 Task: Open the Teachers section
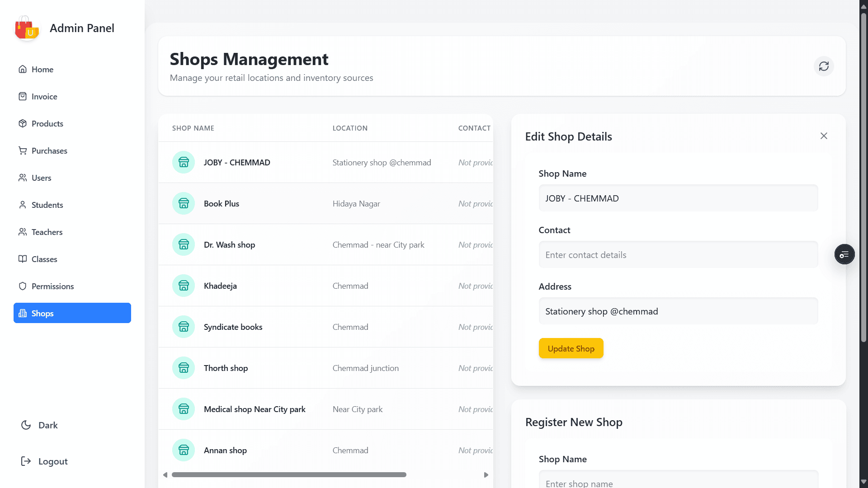pyautogui.click(x=72, y=232)
